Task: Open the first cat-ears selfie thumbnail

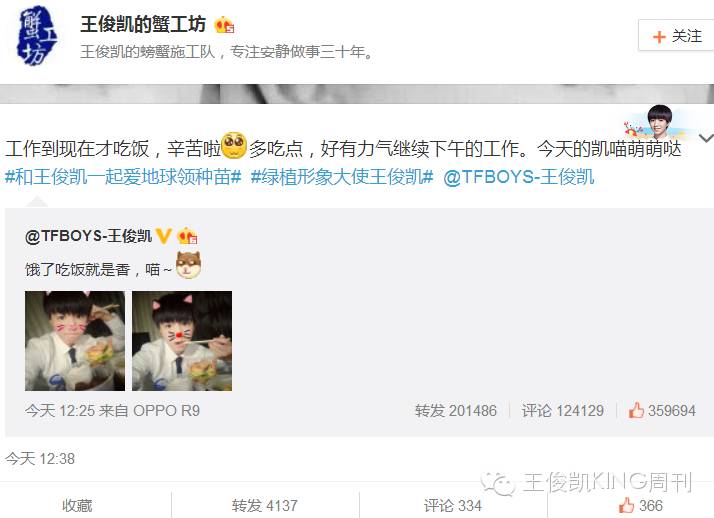Action: click(x=75, y=341)
